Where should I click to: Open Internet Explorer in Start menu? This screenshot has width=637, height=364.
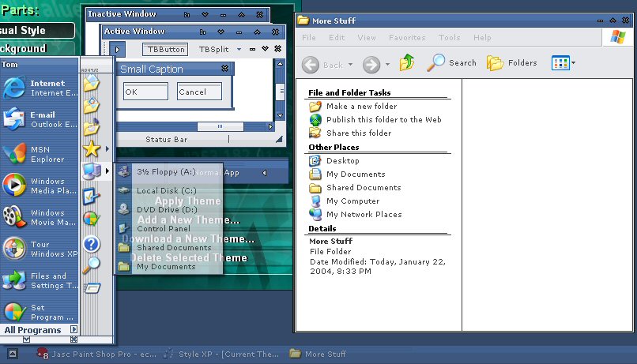click(x=40, y=88)
